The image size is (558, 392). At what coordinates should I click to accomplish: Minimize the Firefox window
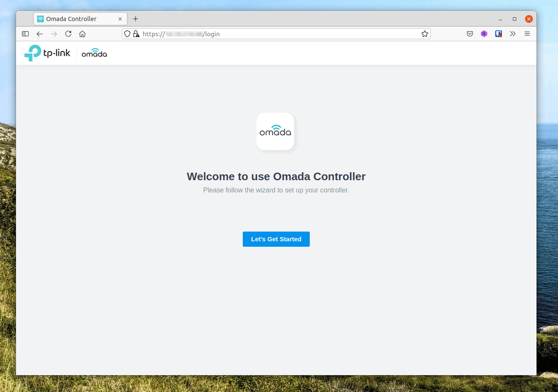click(x=500, y=19)
